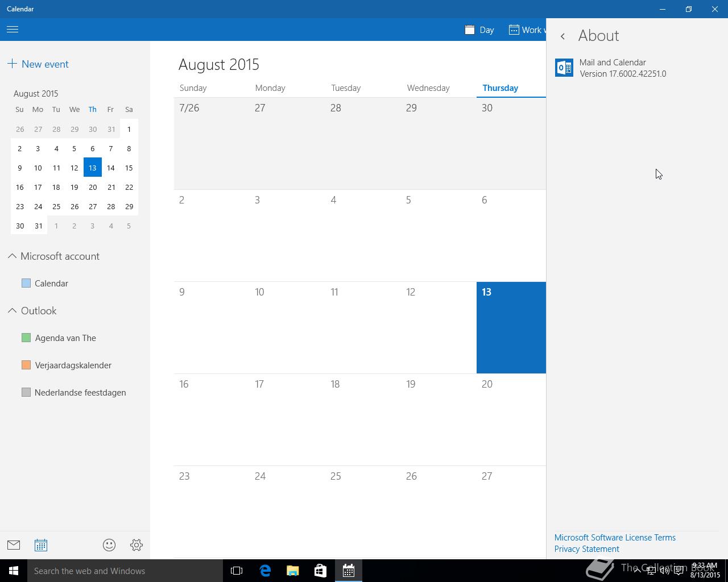The image size is (728, 582).
Task: Toggle the Verjaardagskalender calendar checkbox
Action: [x=26, y=365]
